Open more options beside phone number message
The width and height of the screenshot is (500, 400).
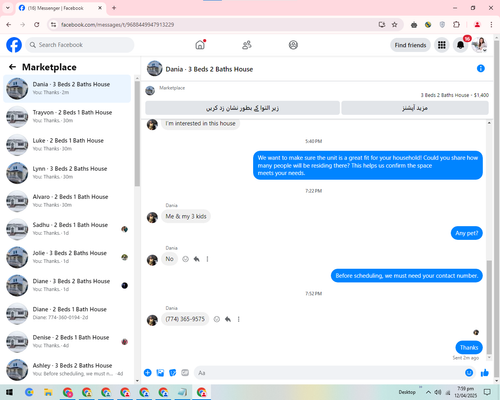tap(239, 319)
